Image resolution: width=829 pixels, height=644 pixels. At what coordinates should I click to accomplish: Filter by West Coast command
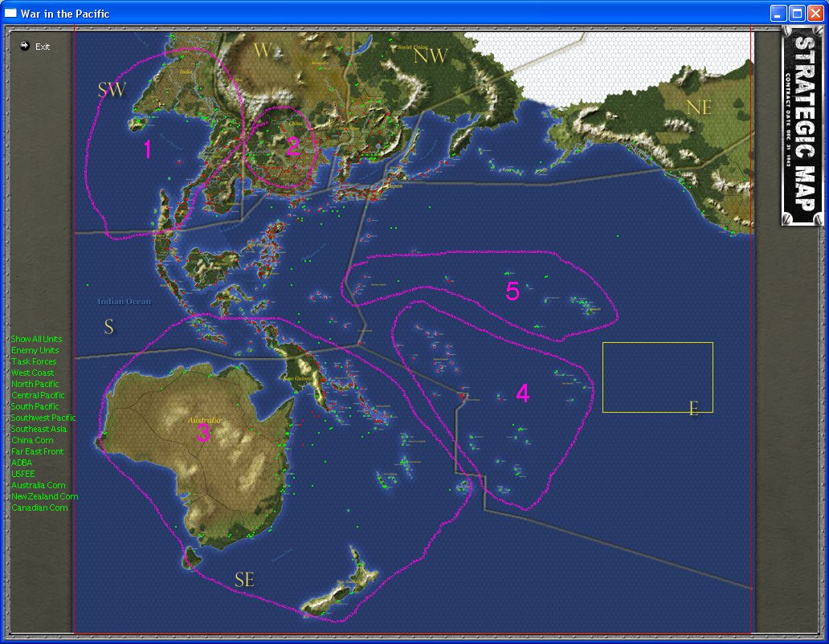(32, 373)
